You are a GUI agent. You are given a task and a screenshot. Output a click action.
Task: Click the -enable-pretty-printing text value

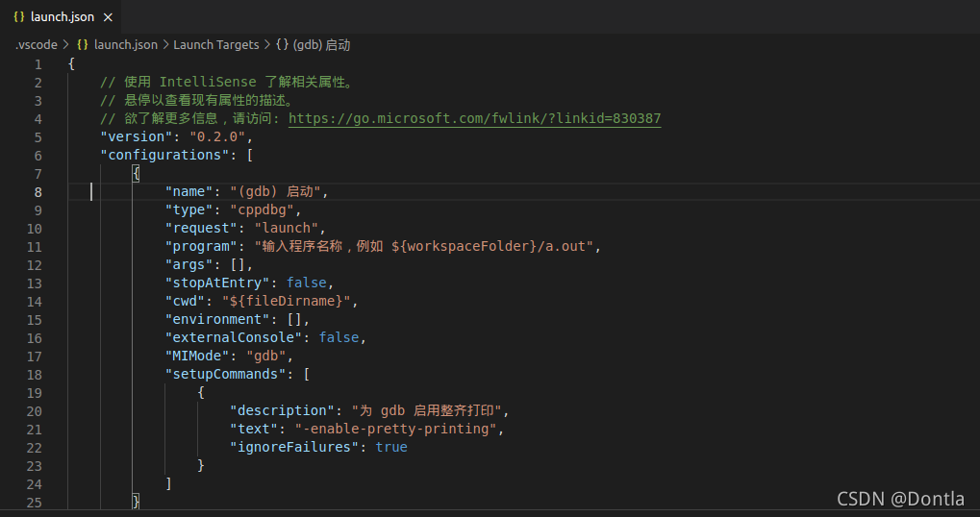395,429
